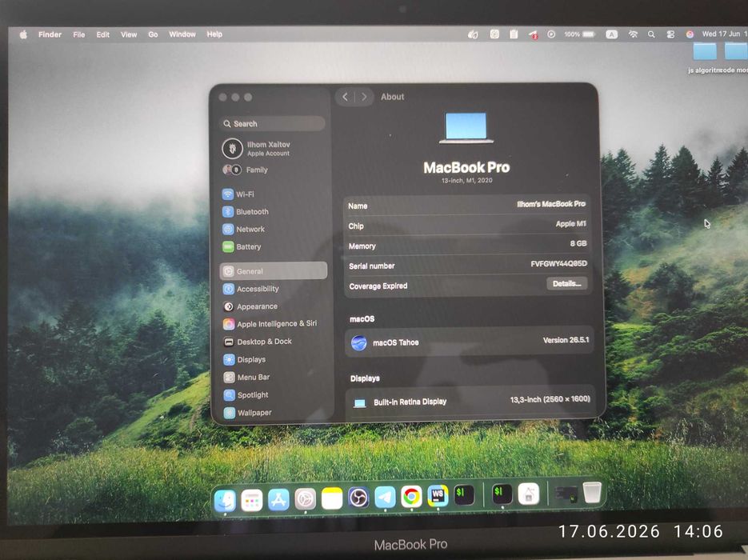Open the Edit menu
748x560 pixels.
(x=102, y=34)
